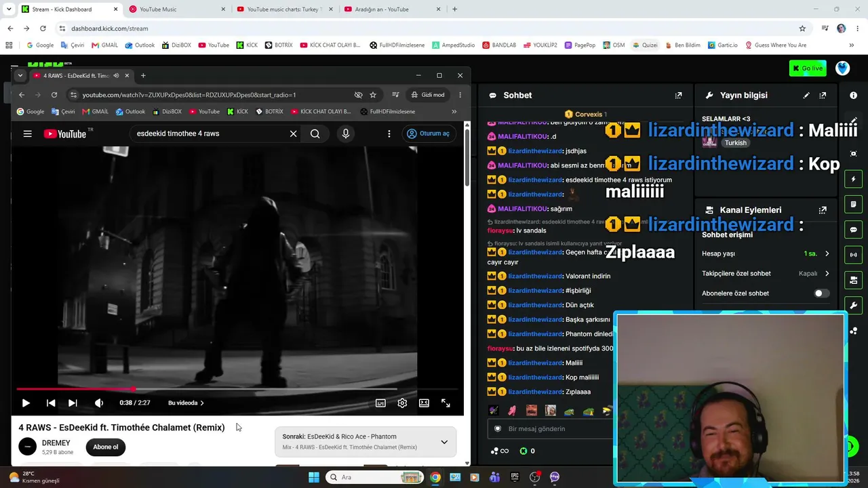Seek on the red video progress bar
Screen dimensions: 868x488
pyautogui.click(x=237, y=389)
